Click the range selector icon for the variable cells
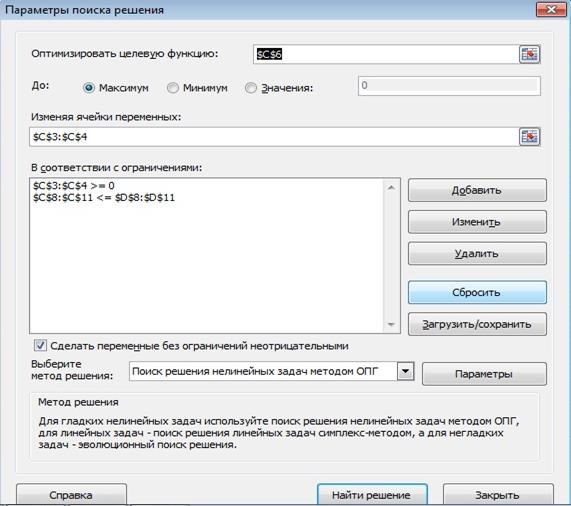 click(529, 137)
